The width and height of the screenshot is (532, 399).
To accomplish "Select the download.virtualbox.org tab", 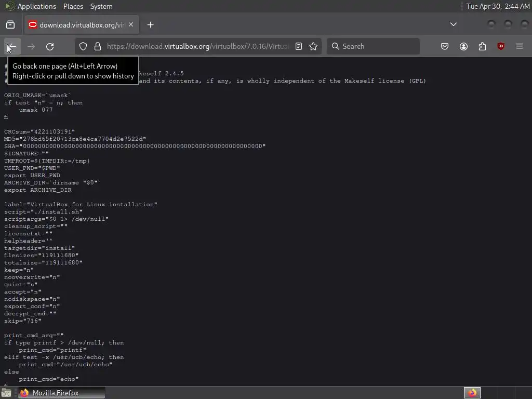I will (82, 25).
